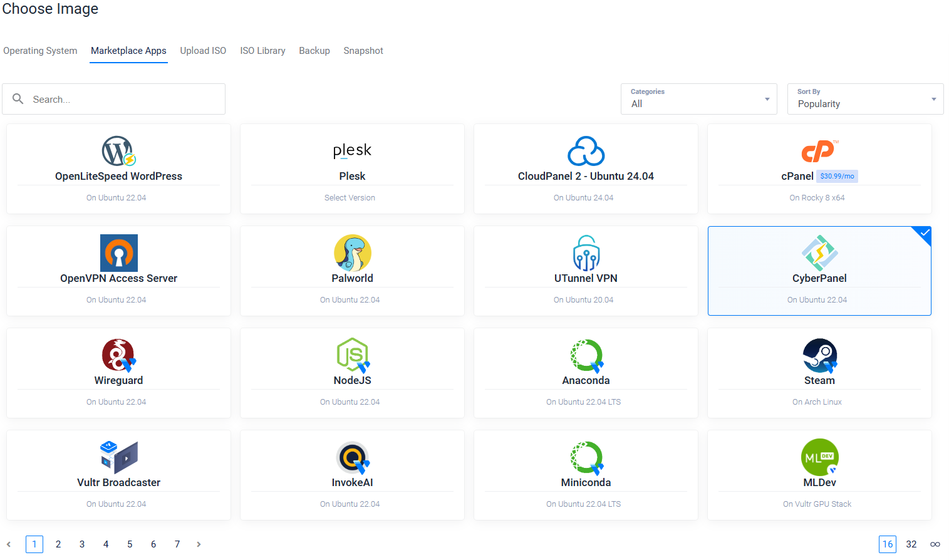Image resolution: width=949 pixels, height=560 pixels.
Task: Click On Ubuntu 24.04 under CloudPanel
Action: 583,198
